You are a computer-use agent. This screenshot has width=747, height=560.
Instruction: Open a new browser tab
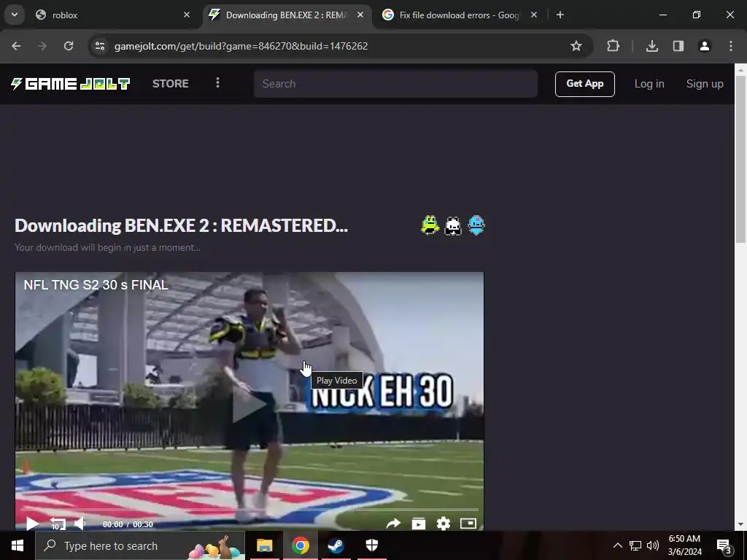(560, 15)
